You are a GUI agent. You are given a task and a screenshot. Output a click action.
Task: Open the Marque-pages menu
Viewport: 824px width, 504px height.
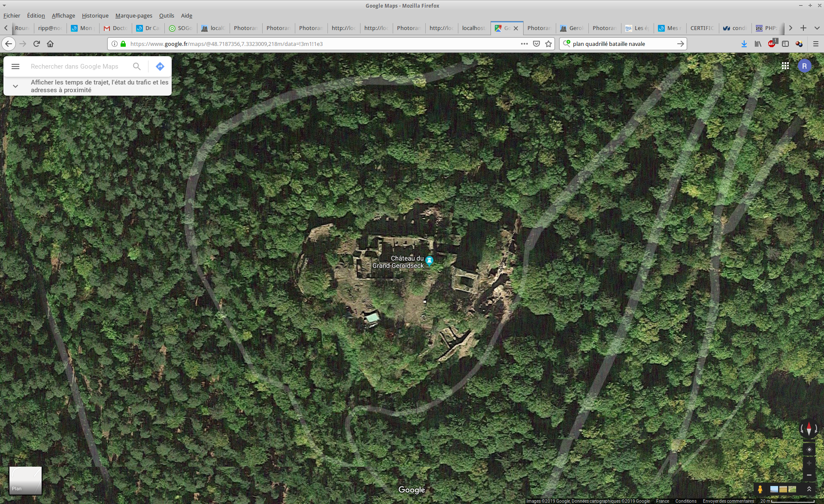[x=133, y=15]
